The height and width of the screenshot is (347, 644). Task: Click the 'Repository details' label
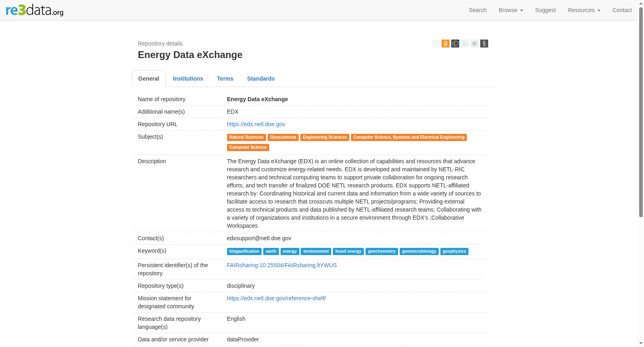click(x=160, y=44)
